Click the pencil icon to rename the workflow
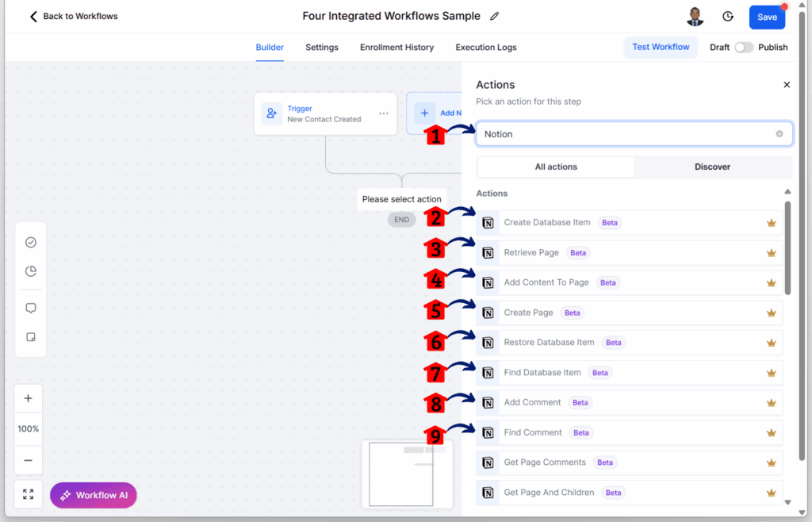The height and width of the screenshot is (522, 812). click(x=495, y=16)
